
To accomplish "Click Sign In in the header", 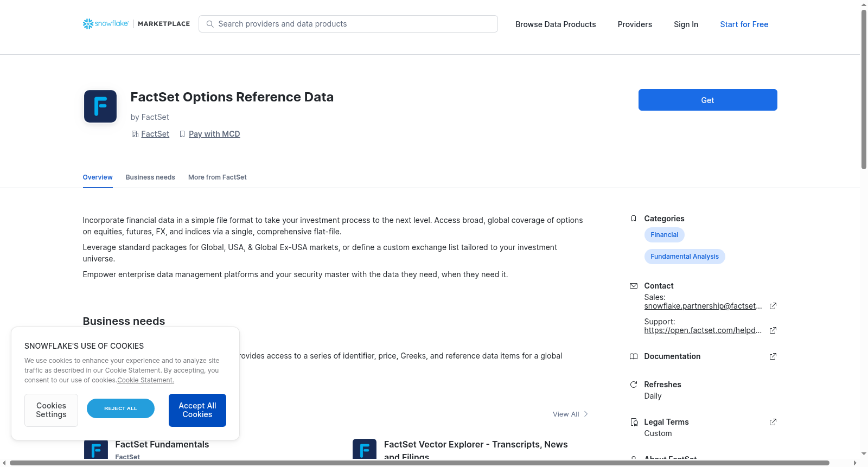I will click(686, 24).
